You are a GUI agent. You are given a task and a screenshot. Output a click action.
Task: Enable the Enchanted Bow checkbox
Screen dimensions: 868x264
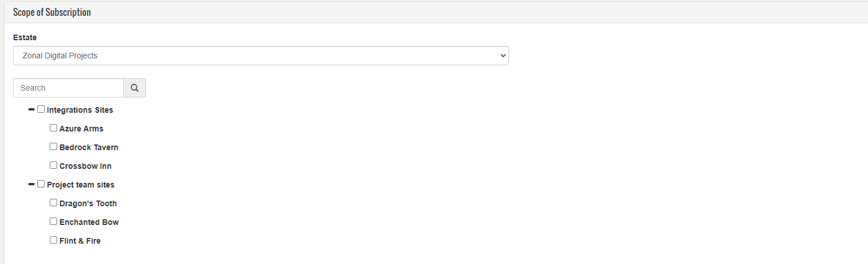click(54, 222)
